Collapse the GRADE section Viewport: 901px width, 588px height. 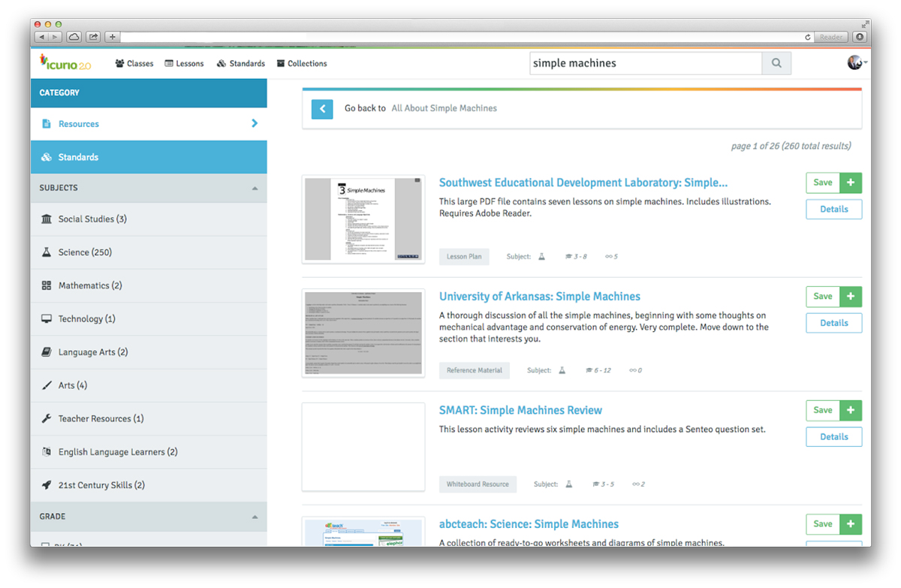[255, 517]
